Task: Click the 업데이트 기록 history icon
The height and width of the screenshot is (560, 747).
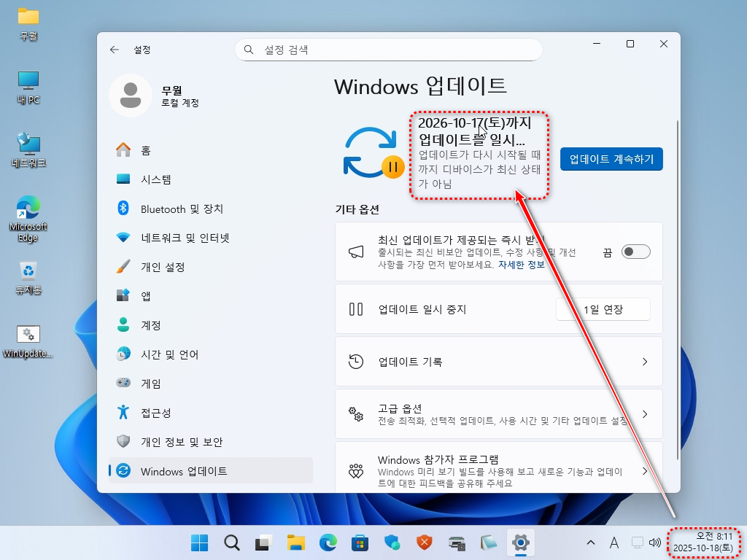Action: pos(356,362)
